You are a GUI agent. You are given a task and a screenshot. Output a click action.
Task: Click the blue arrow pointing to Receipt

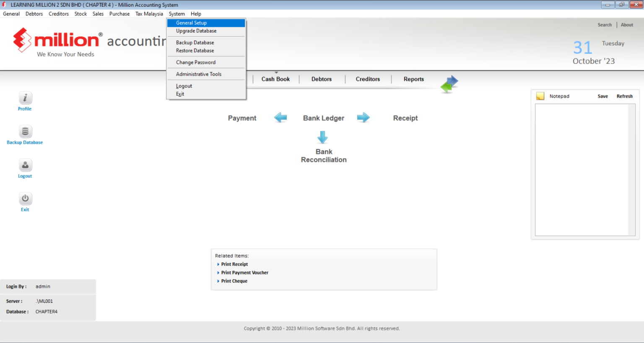click(x=364, y=118)
